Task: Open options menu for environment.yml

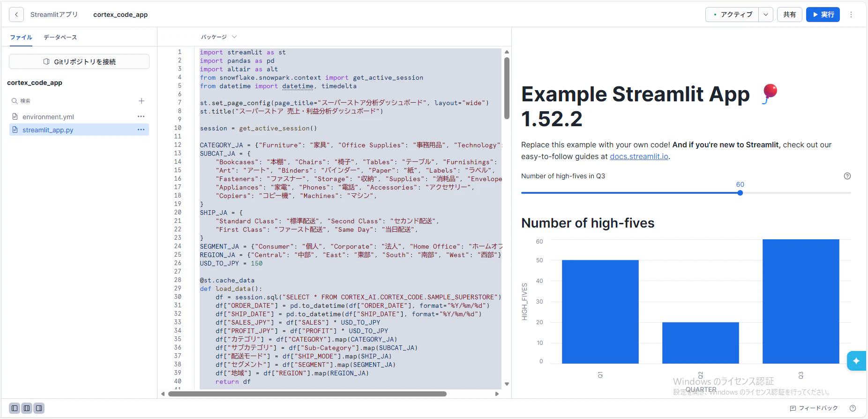Action: (141, 116)
